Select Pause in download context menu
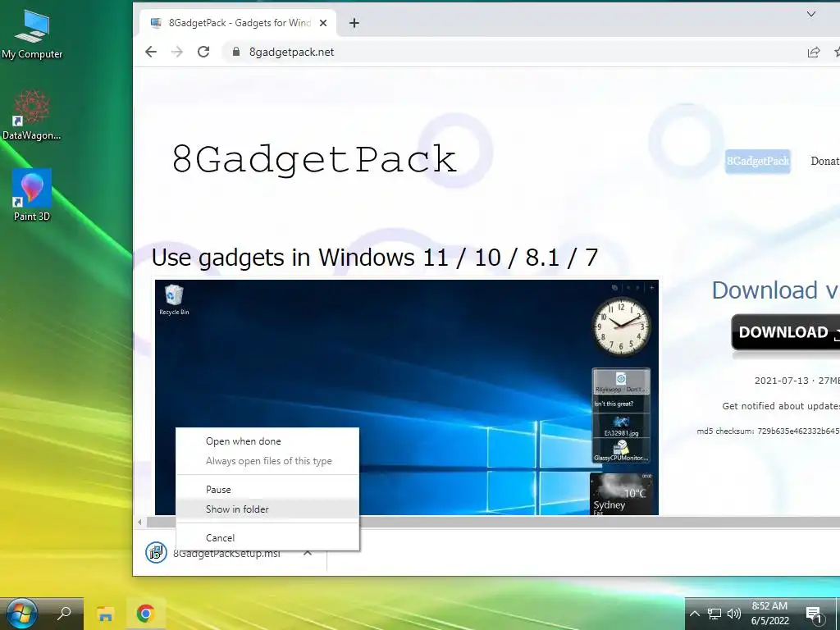 click(267, 489)
